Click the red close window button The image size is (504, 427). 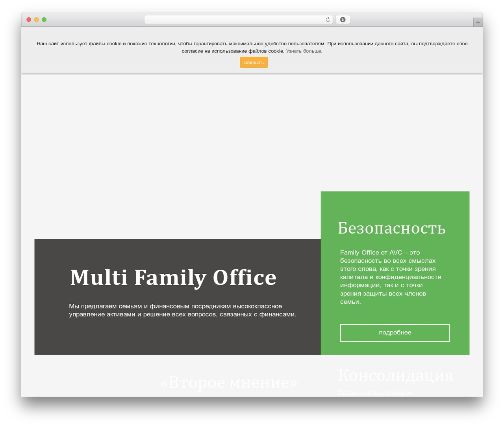coord(29,20)
